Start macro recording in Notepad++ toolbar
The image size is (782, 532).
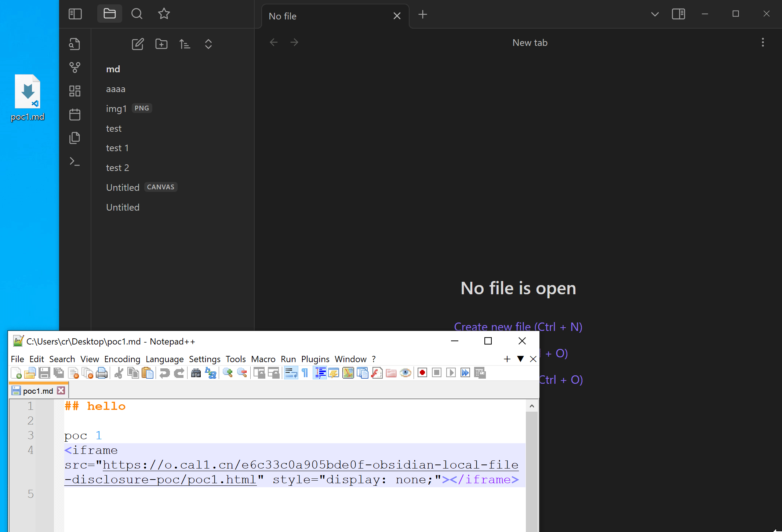click(x=422, y=373)
